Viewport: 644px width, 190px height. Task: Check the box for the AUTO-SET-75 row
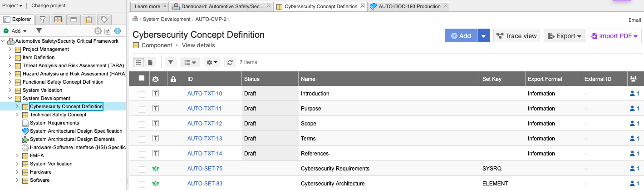point(142,169)
